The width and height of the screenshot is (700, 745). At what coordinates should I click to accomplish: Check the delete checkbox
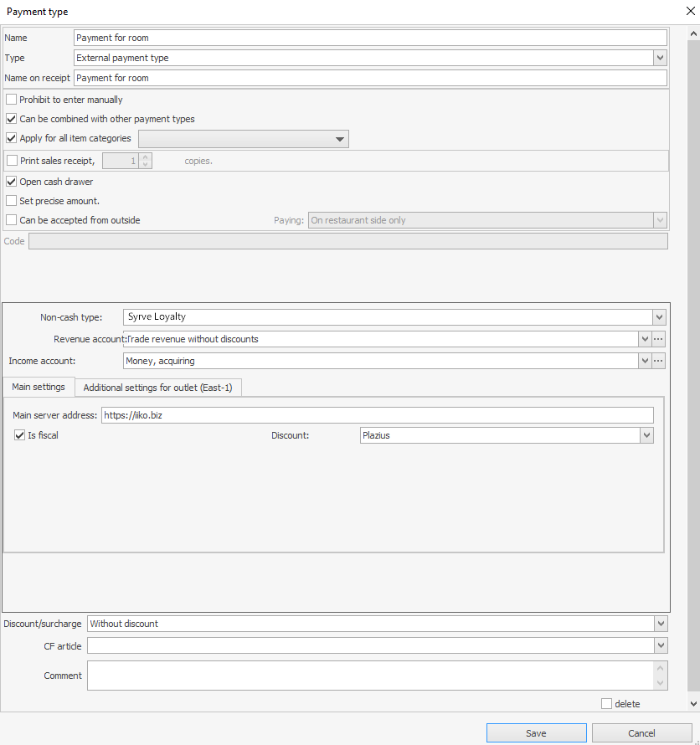point(606,704)
